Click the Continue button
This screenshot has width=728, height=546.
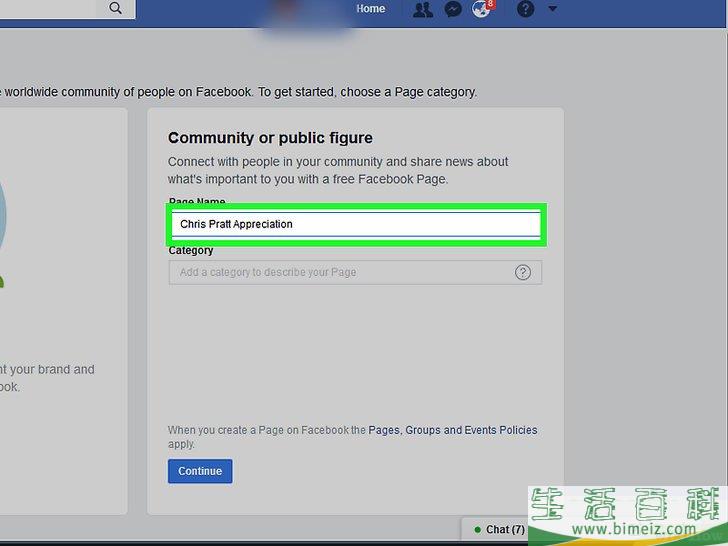pos(200,471)
